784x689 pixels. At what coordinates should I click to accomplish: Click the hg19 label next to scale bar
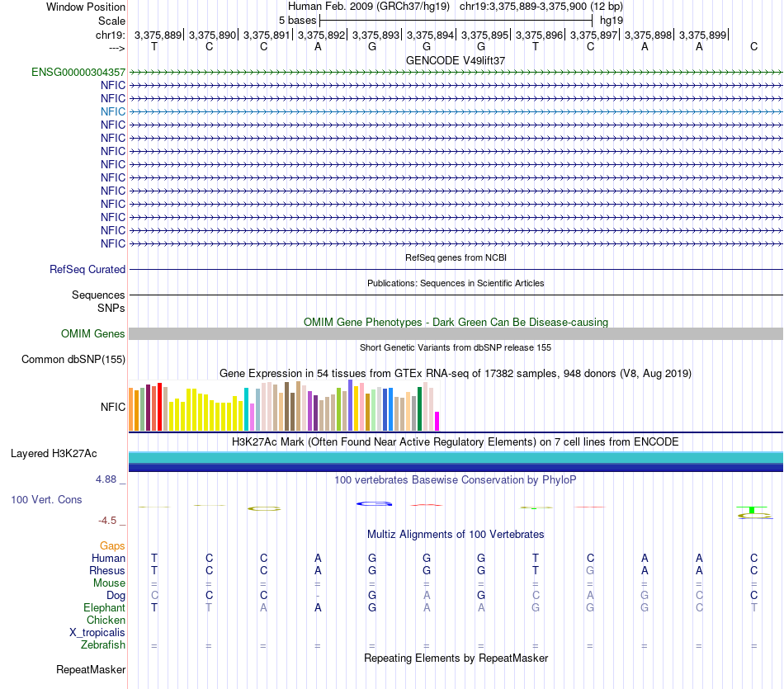pyautogui.click(x=612, y=21)
